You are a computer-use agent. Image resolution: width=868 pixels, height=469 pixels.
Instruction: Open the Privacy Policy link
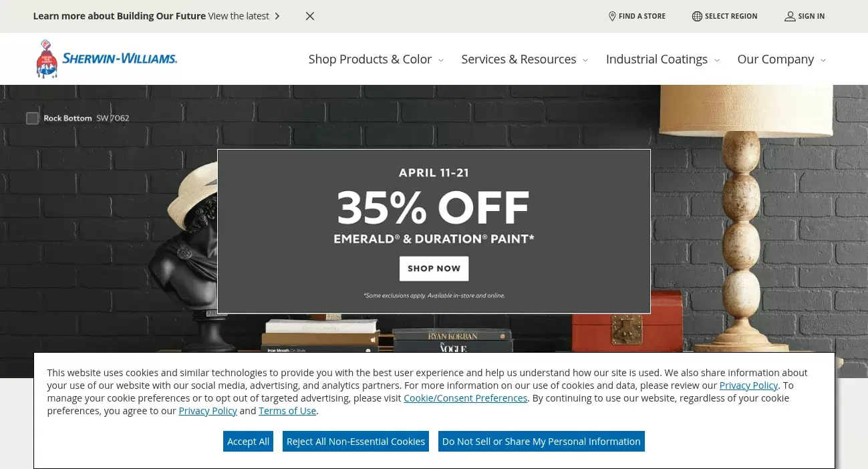[748, 385]
